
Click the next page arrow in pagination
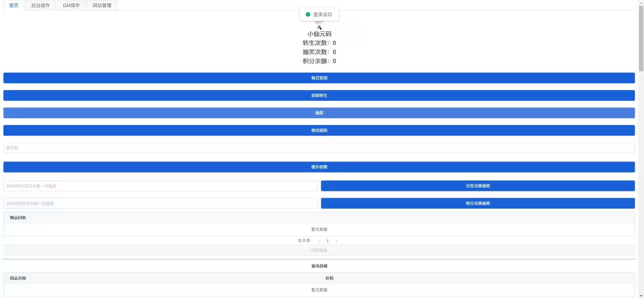[x=337, y=241]
